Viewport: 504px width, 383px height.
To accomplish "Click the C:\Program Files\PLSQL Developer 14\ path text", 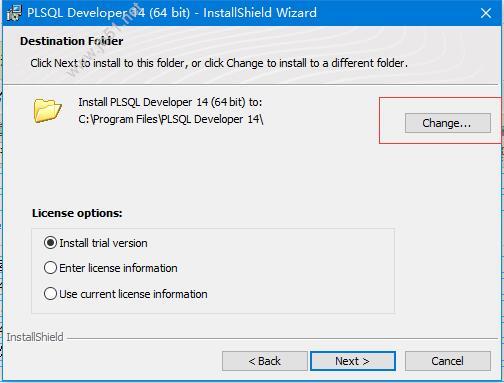I will (x=171, y=119).
